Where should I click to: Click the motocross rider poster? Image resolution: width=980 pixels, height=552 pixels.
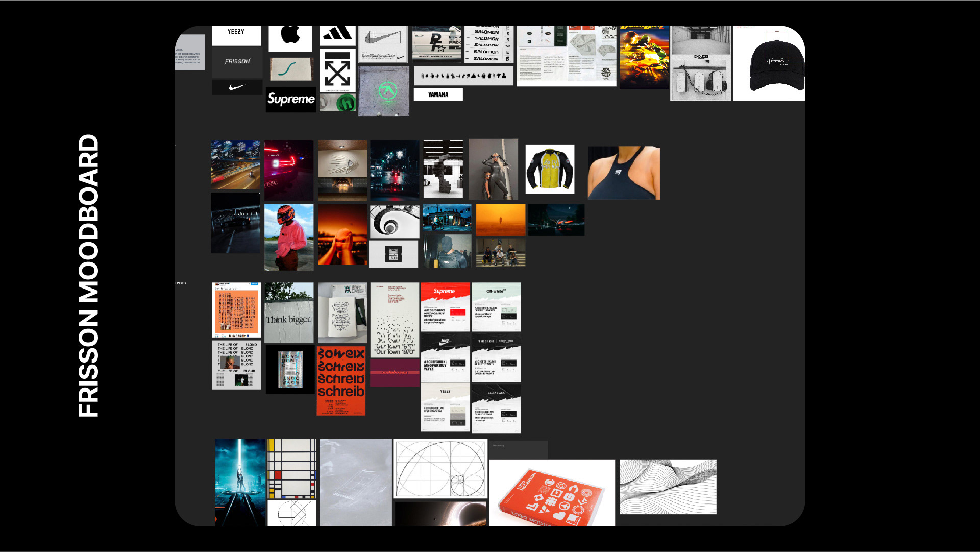tap(644, 58)
